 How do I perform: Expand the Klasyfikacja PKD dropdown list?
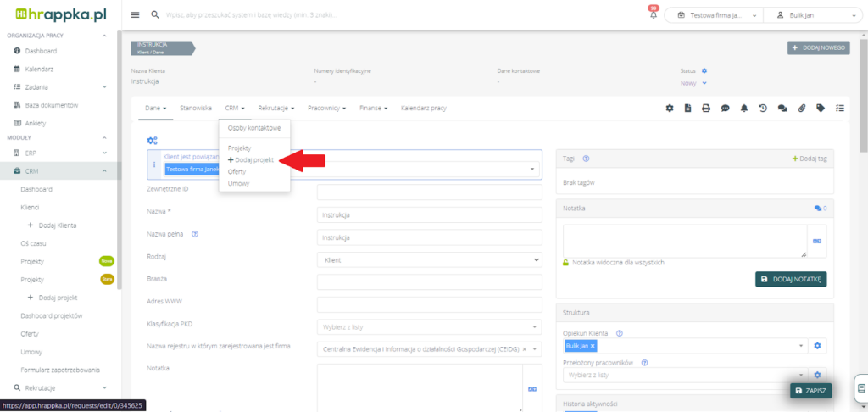(429, 326)
